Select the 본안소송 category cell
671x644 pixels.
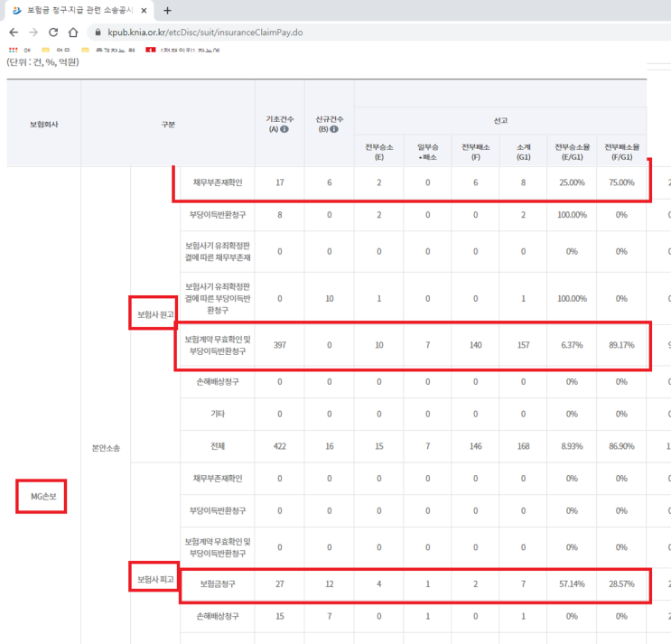click(x=106, y=448)
